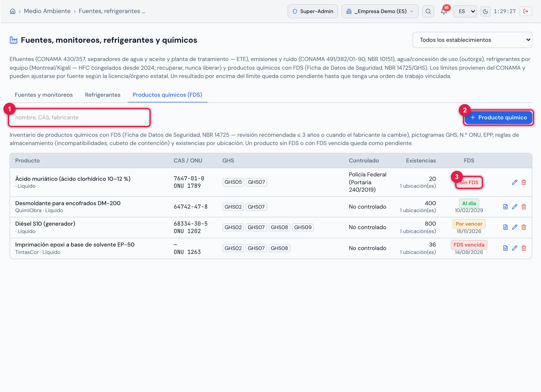Click the Sin FDS status badge
The image size is (541, 392).
(x=469, y=182)
